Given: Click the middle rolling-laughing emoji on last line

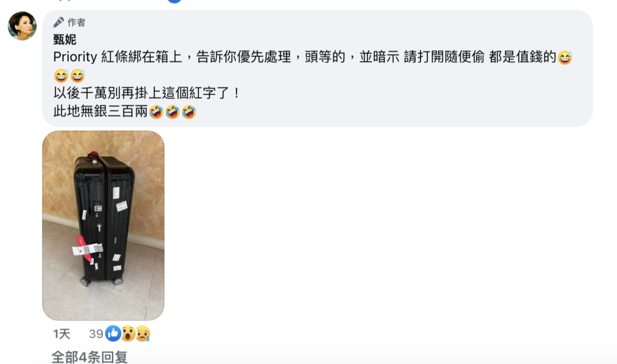Looking at the screenshot, I should 173,112.
